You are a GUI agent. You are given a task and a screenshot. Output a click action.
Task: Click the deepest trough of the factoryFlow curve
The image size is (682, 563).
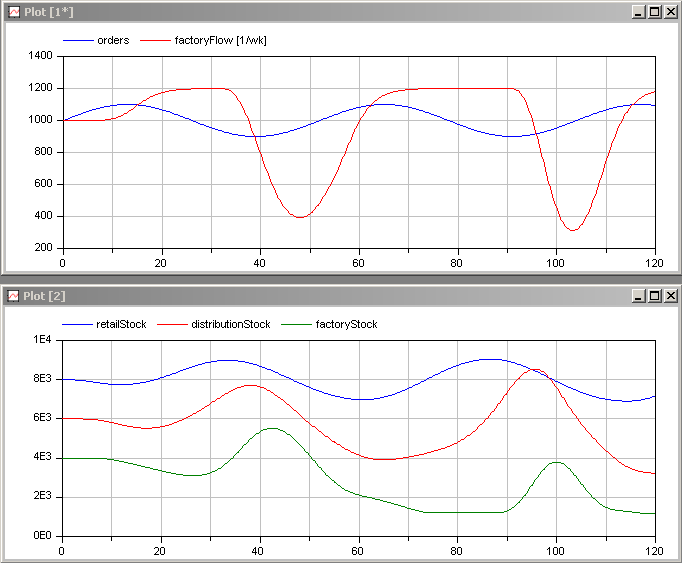pos(572,230)
